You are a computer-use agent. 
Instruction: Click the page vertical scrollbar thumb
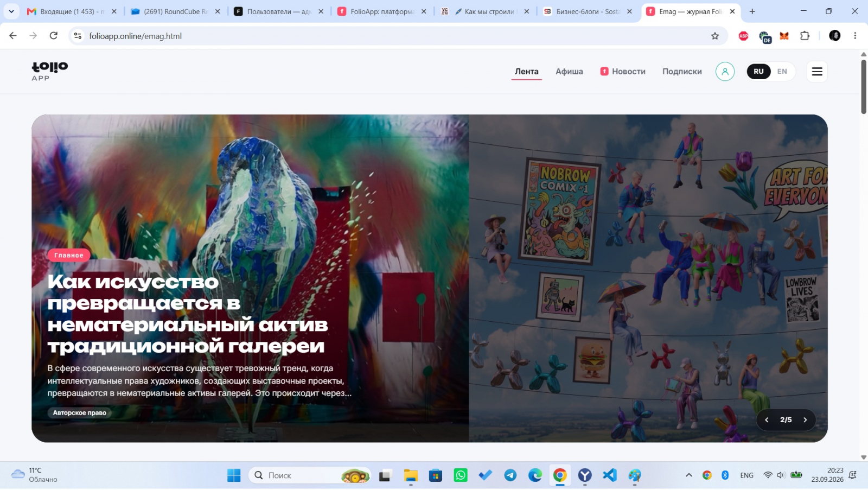(863, 87)
